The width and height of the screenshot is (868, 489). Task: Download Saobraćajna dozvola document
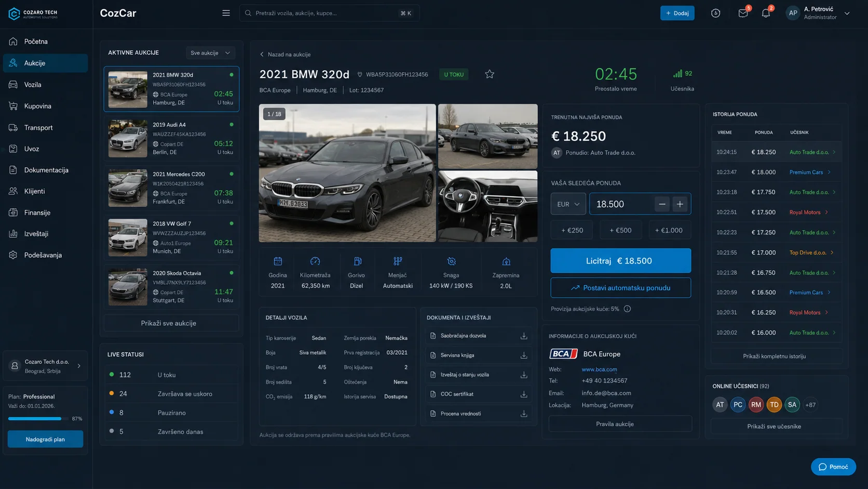click(x=524, y=336)
